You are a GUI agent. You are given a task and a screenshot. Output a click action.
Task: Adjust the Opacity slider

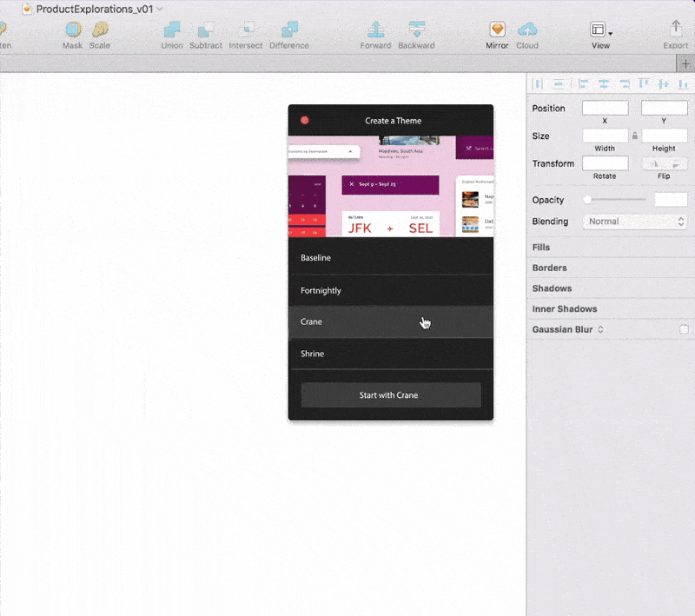(614, 200)
